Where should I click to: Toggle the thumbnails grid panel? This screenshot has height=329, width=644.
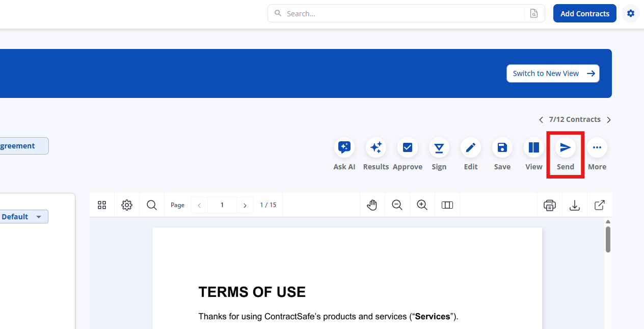102,205
